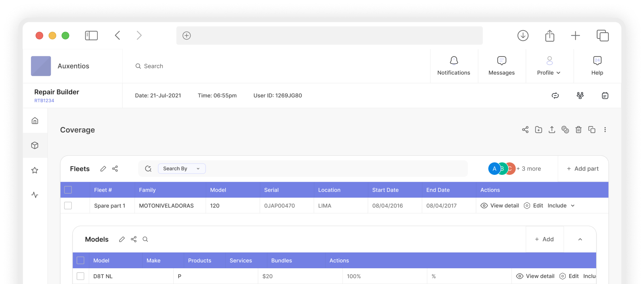This screenshot has width=644, height=284.
Task: Click Add part button
Action: pyautogui.click(x=583, y=169)
